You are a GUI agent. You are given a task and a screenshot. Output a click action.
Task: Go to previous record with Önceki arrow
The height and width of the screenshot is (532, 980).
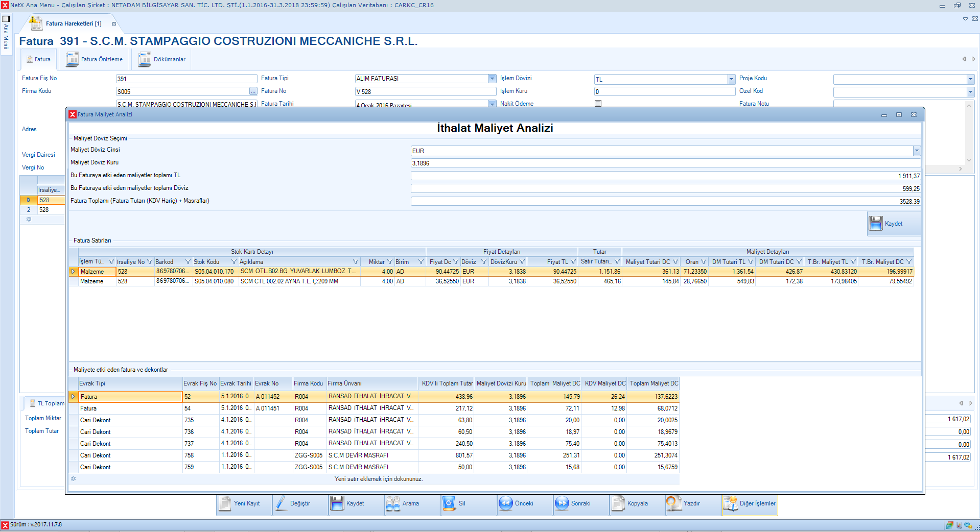pyautogui.click(x=505, y=503)
